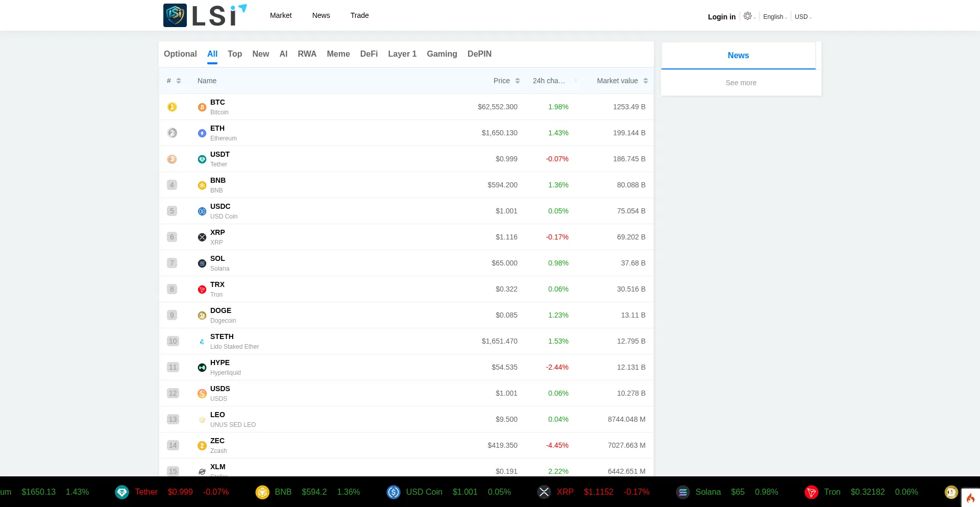Screen dimensions: 980x507
Task: Open the English language dropdown
Action: pyautogui.click(x=775, y=17)
